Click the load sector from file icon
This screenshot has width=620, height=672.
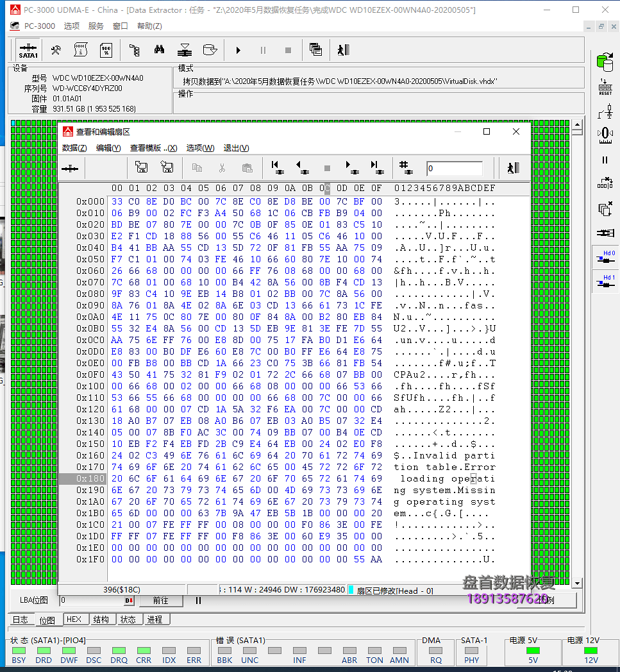[167, 167]
